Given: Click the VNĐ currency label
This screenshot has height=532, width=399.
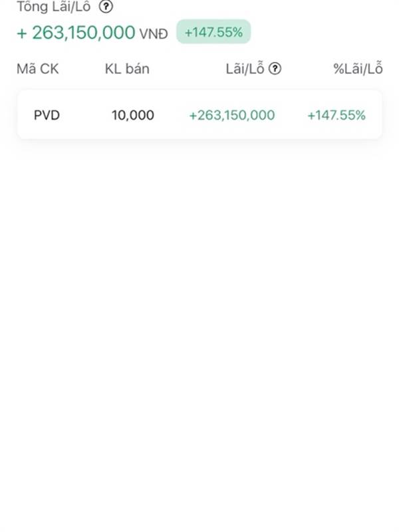Looking at the screenshot, I should 154,34.
